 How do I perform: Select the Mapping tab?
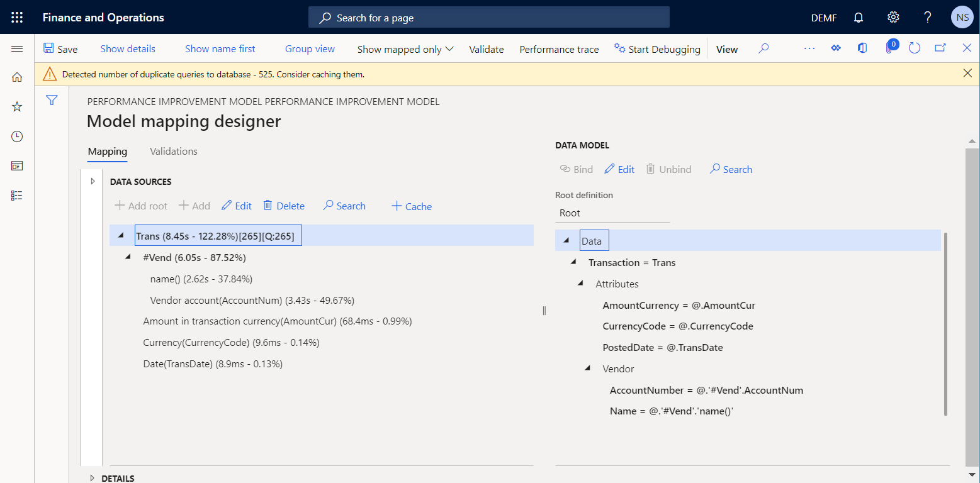[107, 151]
